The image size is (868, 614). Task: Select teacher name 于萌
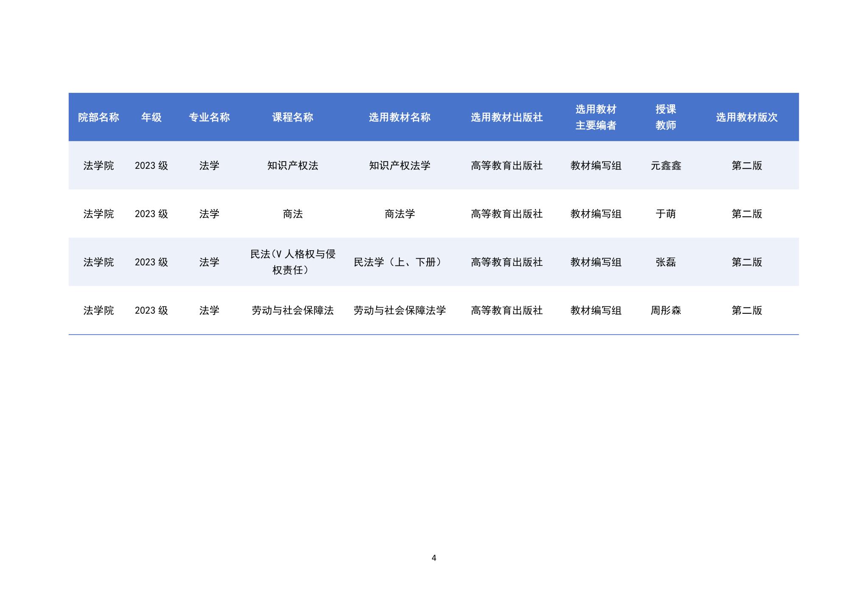tap(665, 214)
